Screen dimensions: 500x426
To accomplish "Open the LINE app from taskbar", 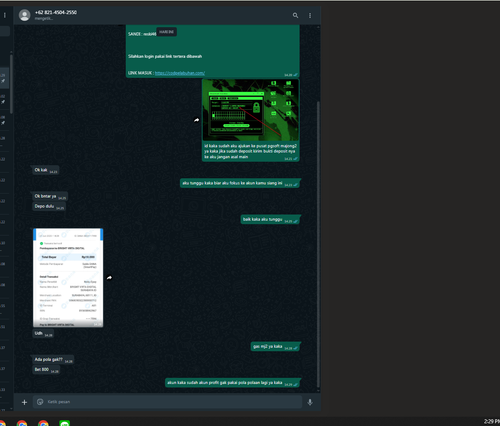I will 65,423.
